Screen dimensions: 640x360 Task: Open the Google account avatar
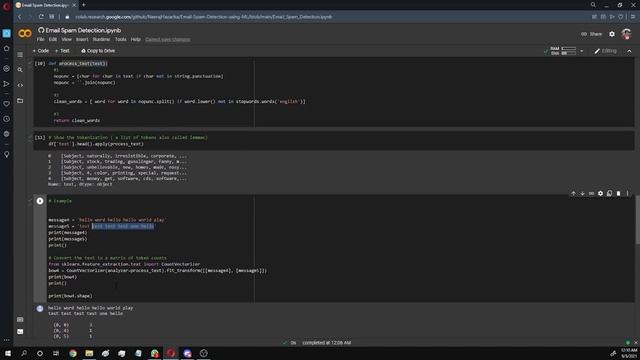pyautogui.click(x=626, y=34)
